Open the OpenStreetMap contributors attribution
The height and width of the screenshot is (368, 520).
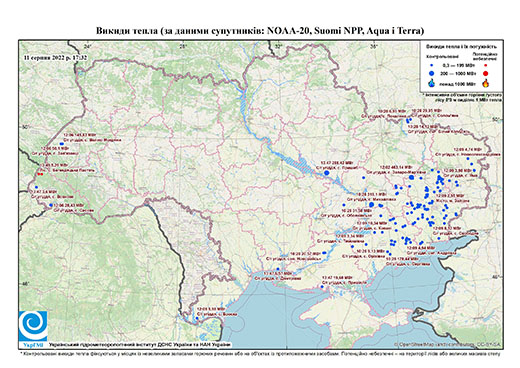point(447,345)
